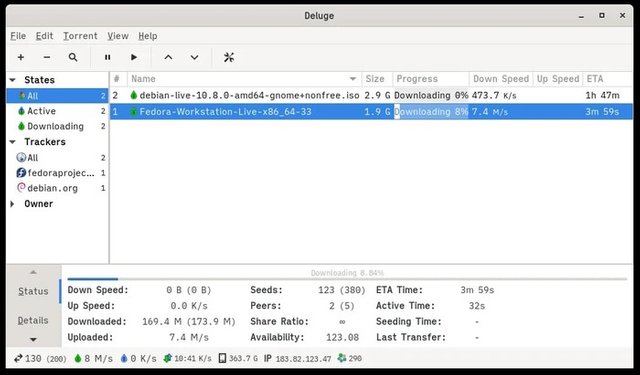Click the Name column sort arrow
Screen dimensions: 640x375
pos(353,79)
